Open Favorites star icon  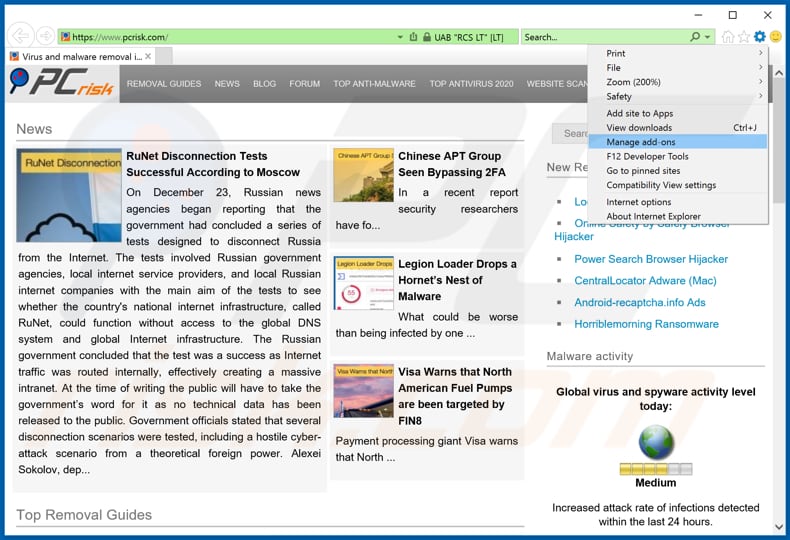743,37
